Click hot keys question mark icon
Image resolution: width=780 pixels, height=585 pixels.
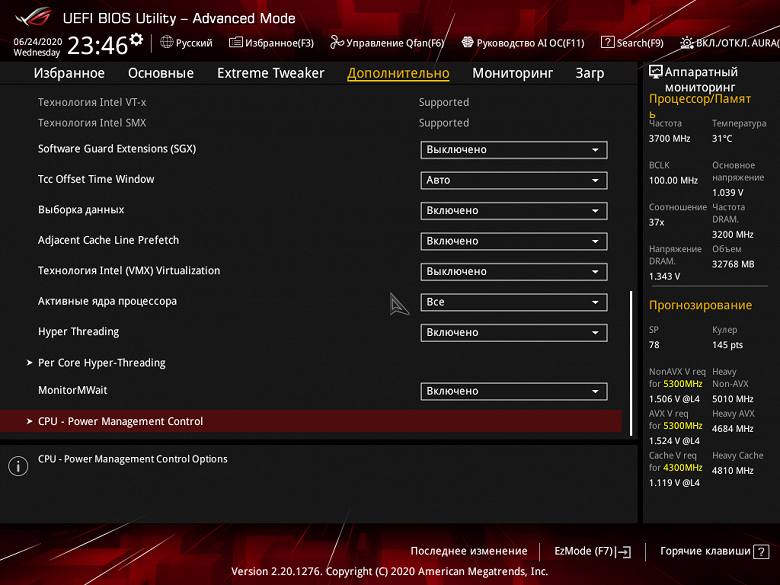tap(761, 552)
